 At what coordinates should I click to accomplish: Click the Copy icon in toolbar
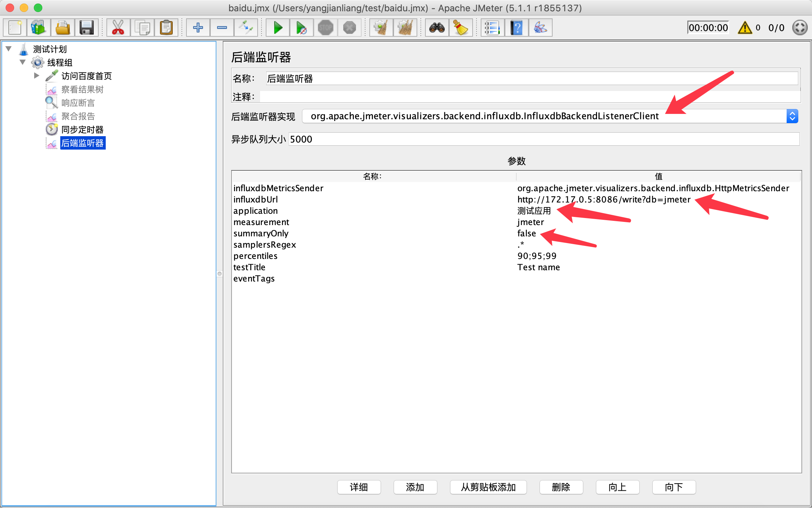[142, 28]
